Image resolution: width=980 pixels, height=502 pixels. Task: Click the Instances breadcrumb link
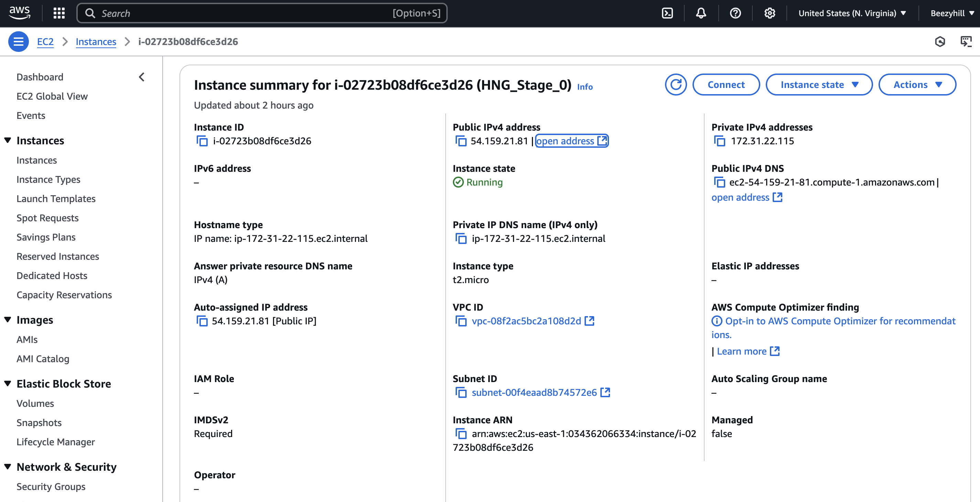pyautogui.click(x=96, y=42)
